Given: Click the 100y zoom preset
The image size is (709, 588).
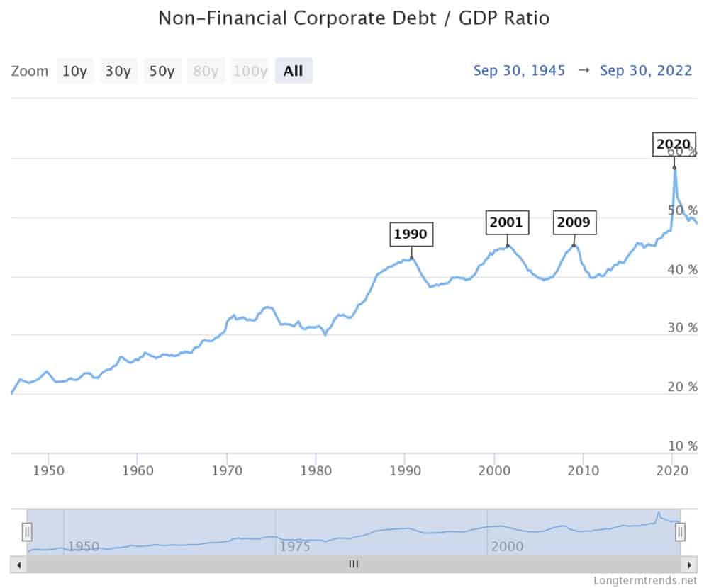Looking at the screenshot, I should click(x=250, y=70).
